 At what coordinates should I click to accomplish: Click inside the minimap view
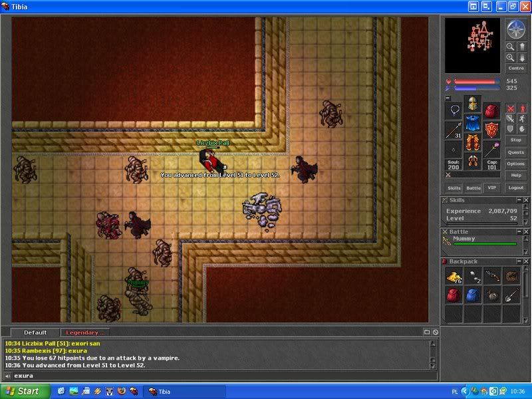(x=472, y=45)
